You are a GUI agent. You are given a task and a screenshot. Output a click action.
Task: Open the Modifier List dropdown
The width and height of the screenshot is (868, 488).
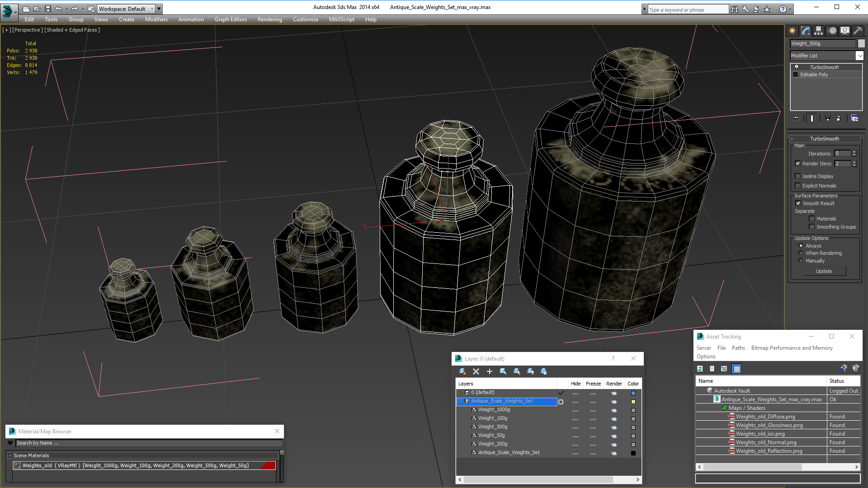pos(859,56)
